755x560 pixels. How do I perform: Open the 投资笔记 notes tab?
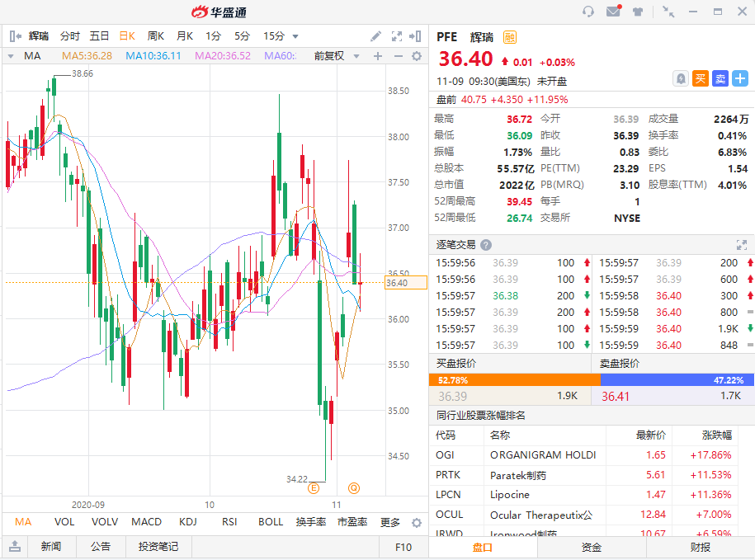click(x=158, y=547)
